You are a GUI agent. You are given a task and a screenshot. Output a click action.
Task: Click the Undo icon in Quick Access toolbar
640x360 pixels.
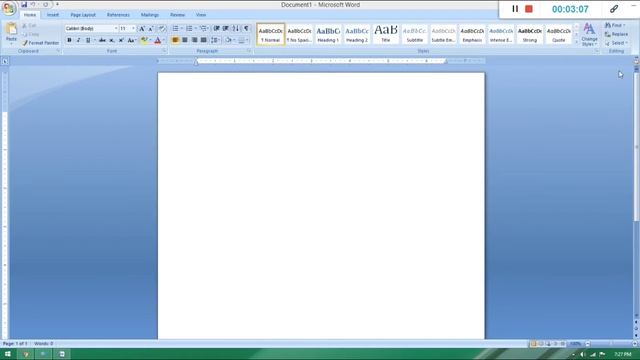33,4
